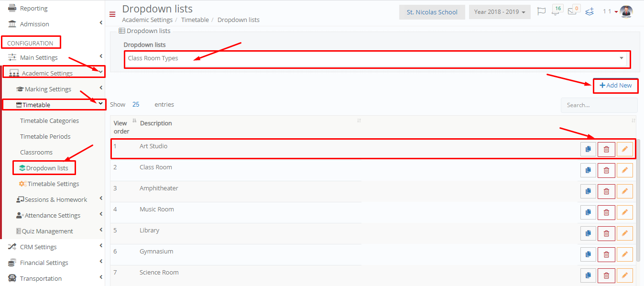Edit the Class Room entry
Screen dimensions: 644x286
click(624, 170)
